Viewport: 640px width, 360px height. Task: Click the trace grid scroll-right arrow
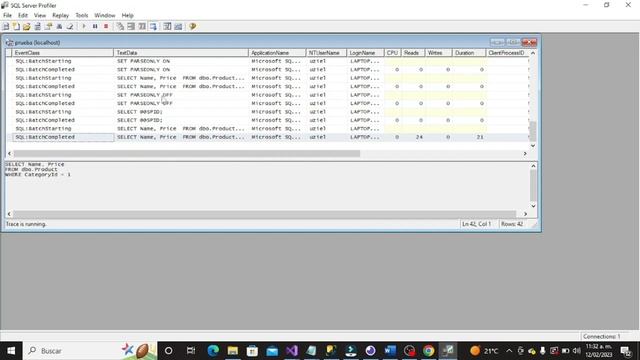525,154
